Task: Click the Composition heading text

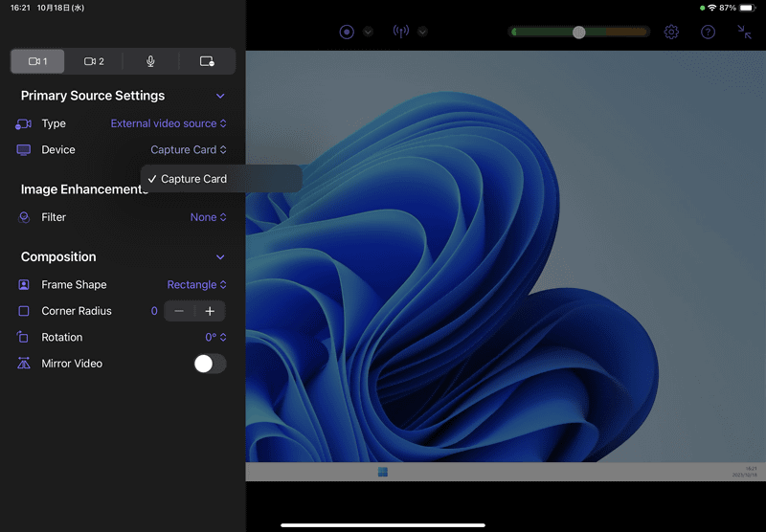Action: click(x=58, y=256)
